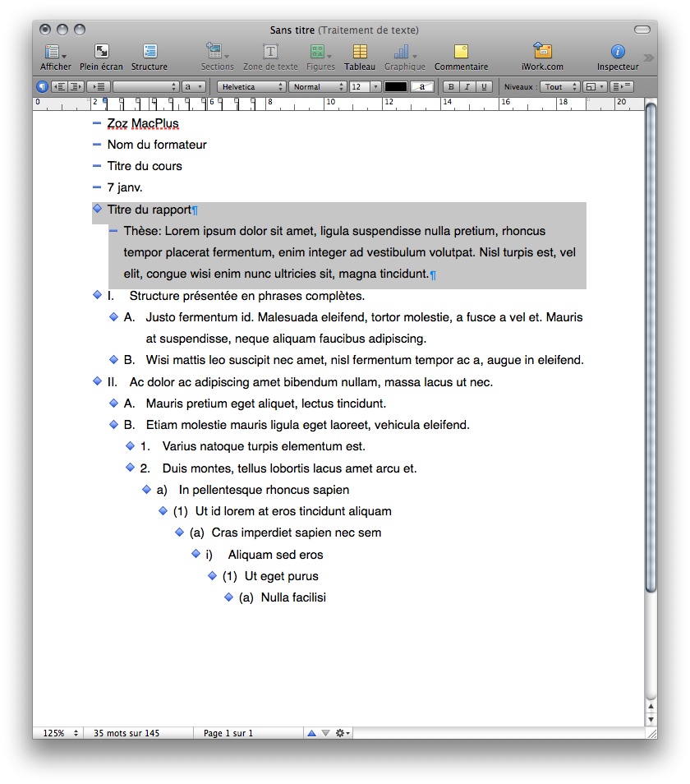Open the Niveaux Tout levels dropdown

[559, 86]
